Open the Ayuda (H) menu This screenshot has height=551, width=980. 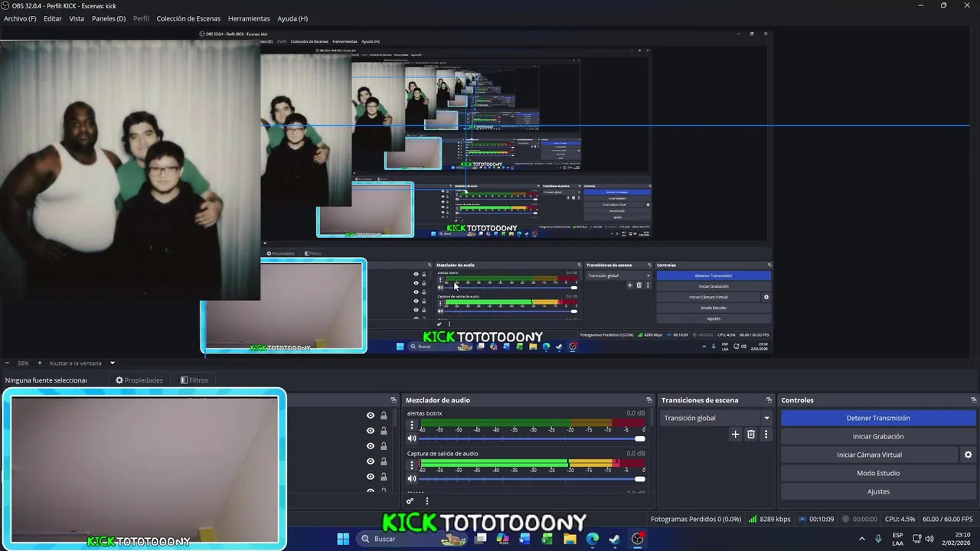[292, 18]
